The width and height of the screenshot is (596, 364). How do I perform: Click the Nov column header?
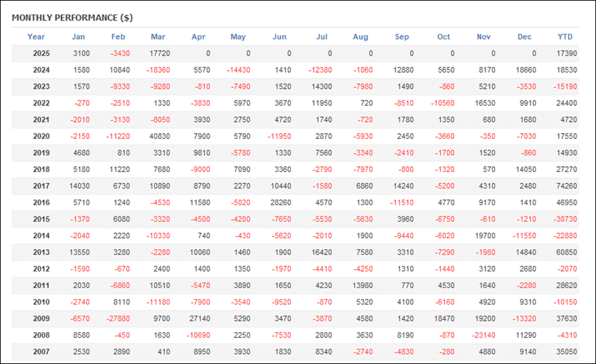click(x=483, y=37)
